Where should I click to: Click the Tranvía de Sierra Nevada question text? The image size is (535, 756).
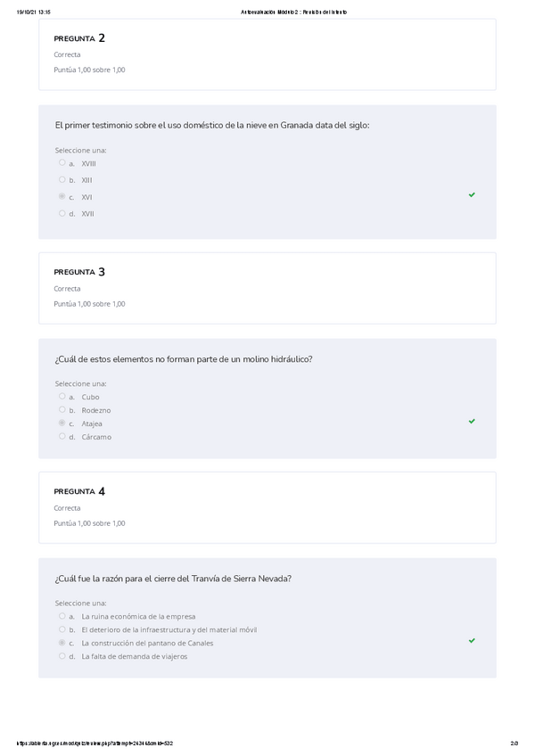tap(173, 579)
